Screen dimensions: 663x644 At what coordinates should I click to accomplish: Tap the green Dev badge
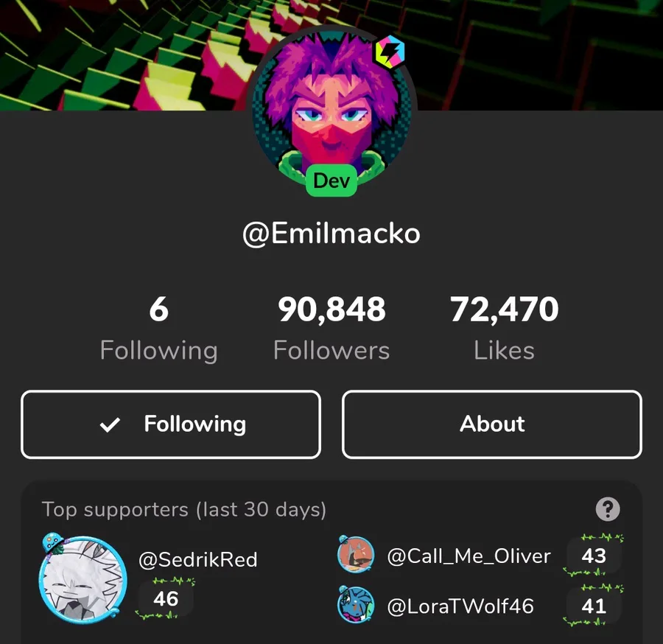331,181
